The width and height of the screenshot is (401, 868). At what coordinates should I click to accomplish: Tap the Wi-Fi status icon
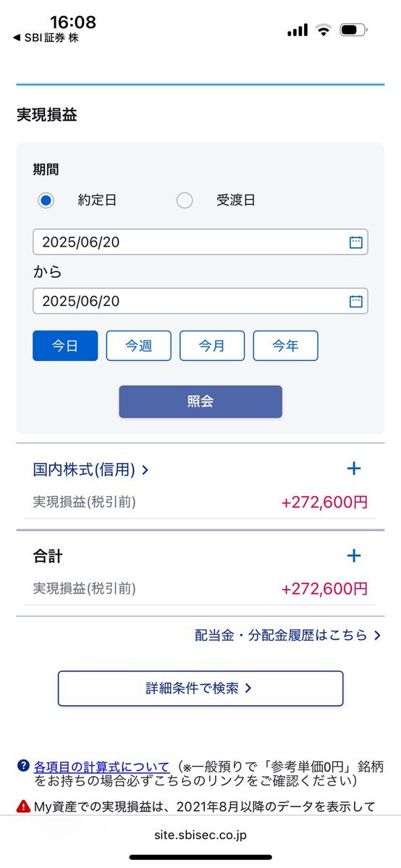(x=323, y=30)
